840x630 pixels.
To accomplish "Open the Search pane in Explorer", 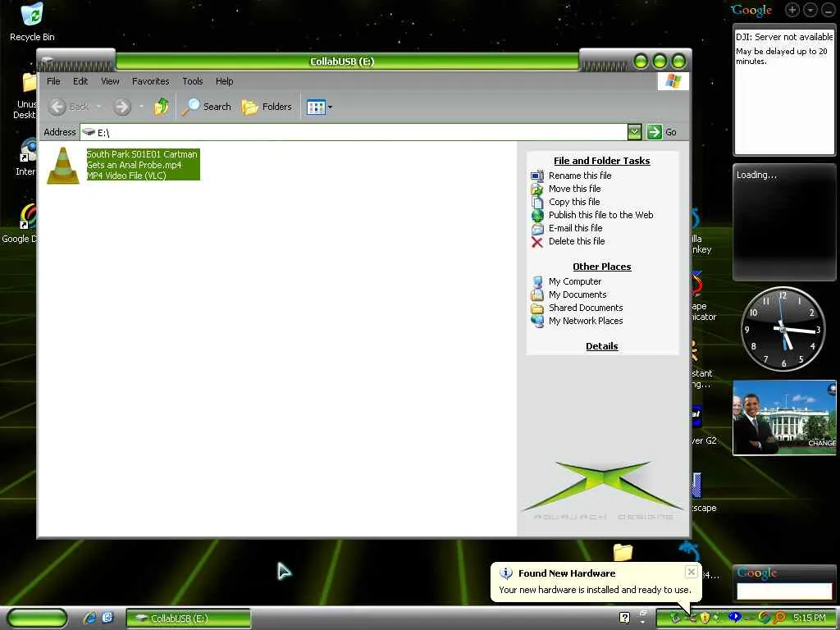I will pyautogui.click(x=206, y=107).
